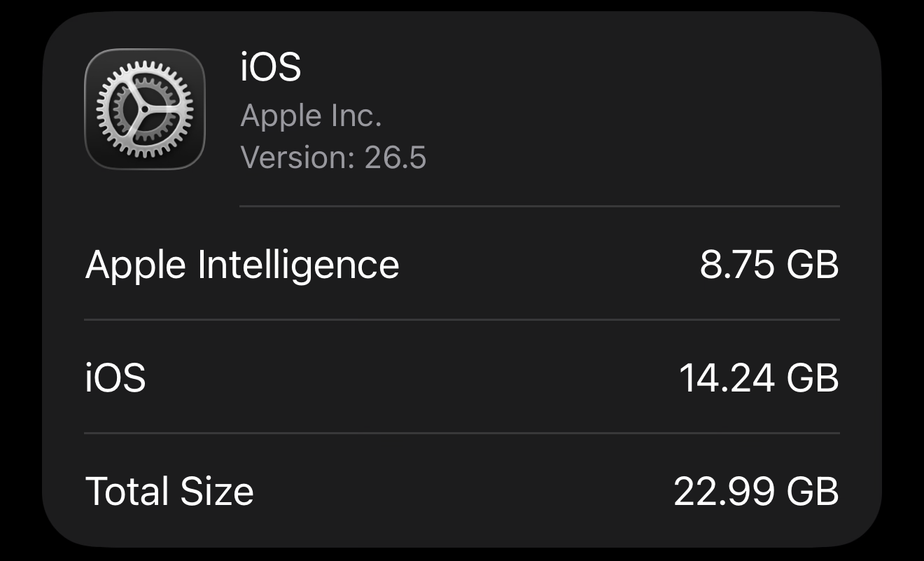The image size is (924, 561).
Task: Select the Total Size label
Action: [169, 491]
